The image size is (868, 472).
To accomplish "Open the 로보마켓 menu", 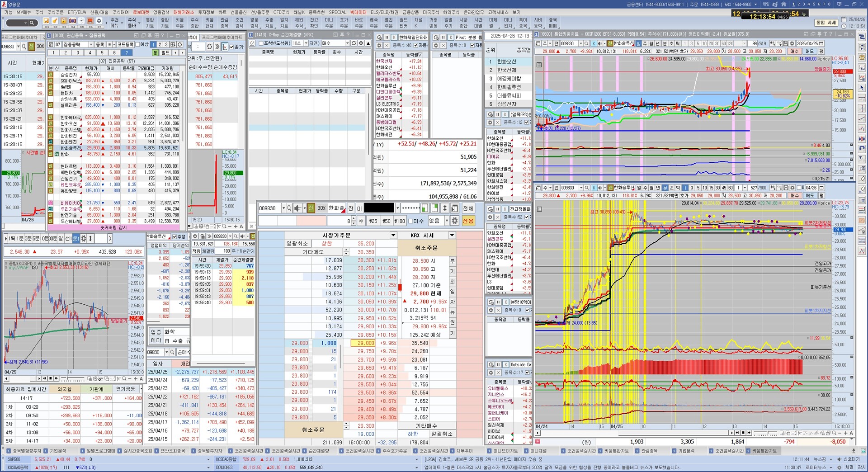I will (x=141, y=12).
